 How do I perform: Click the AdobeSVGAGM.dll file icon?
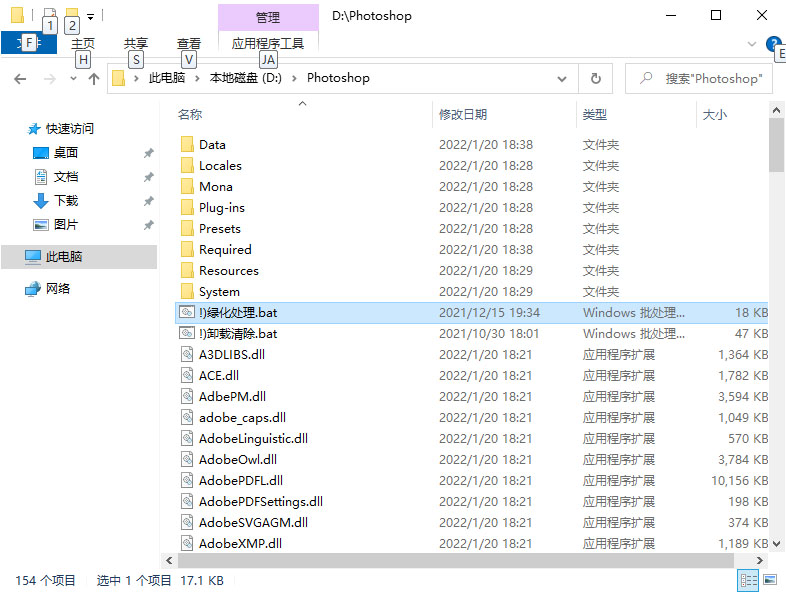187,523
